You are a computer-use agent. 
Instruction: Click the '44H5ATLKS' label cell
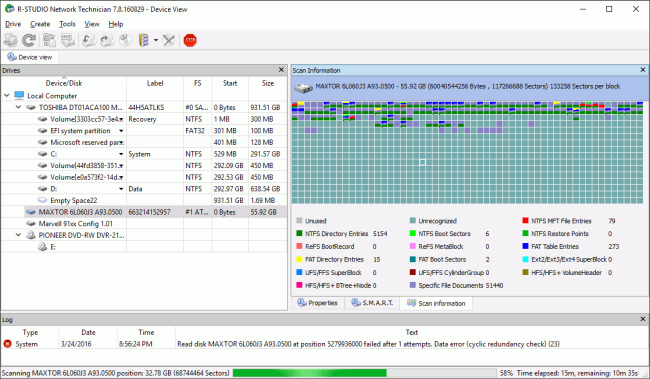coord(146,107)
